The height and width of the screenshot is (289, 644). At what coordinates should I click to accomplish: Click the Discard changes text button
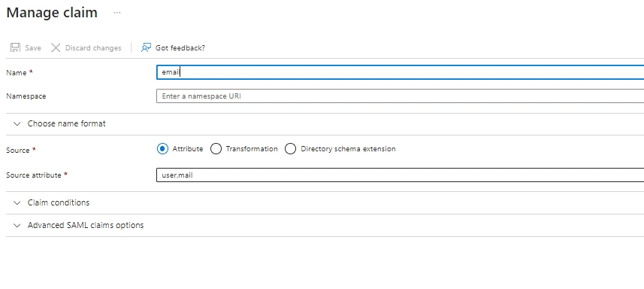pyautogui.click(x=93, y=48)
